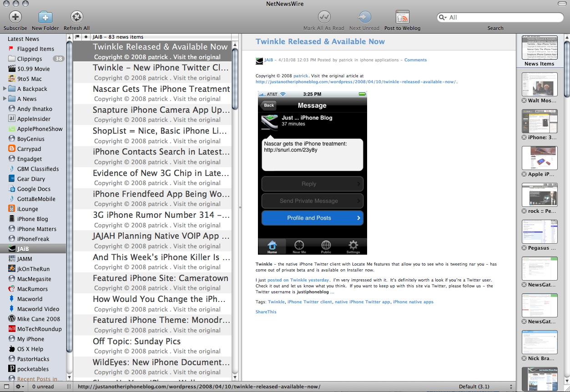Click the Subscribe plus icon
The image size is (570, 392).
coord(15,17)
